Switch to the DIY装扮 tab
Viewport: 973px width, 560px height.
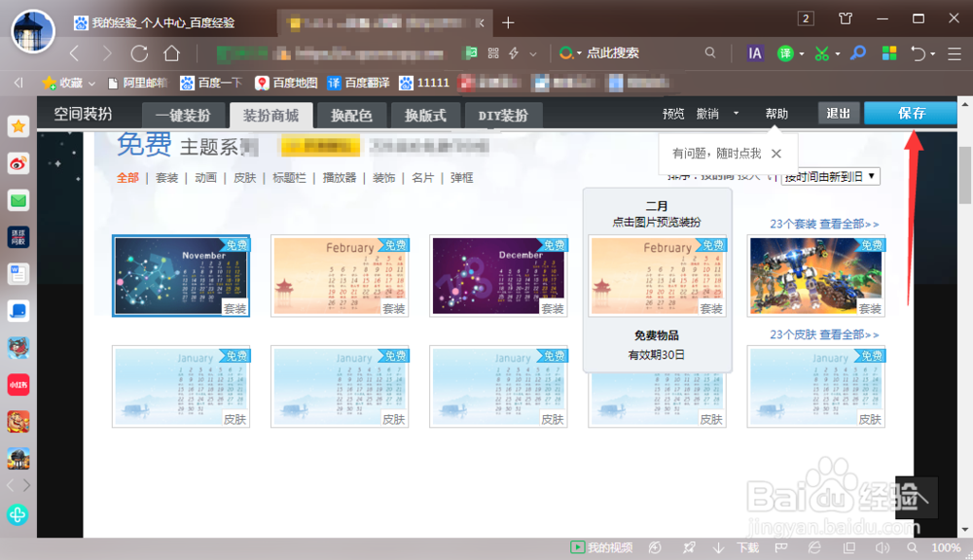pyautogui.click(x=503, y=116)
